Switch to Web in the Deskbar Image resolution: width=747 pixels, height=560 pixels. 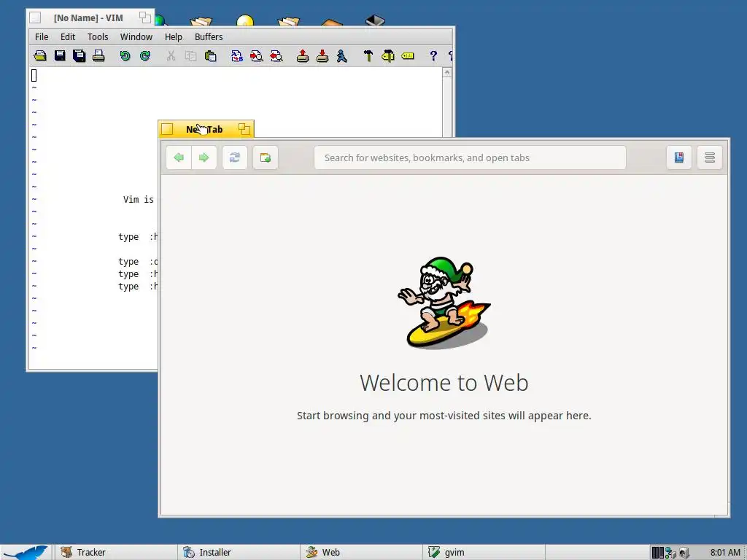361,553
